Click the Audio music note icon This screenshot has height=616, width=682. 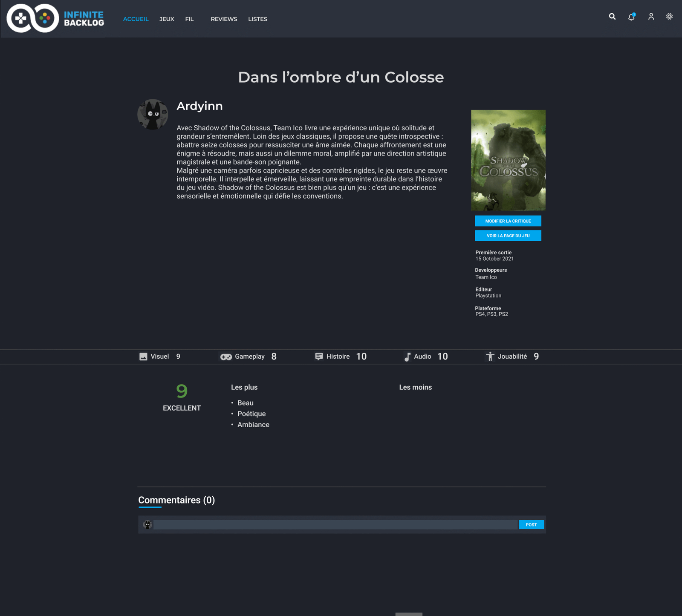pos(407,357)
